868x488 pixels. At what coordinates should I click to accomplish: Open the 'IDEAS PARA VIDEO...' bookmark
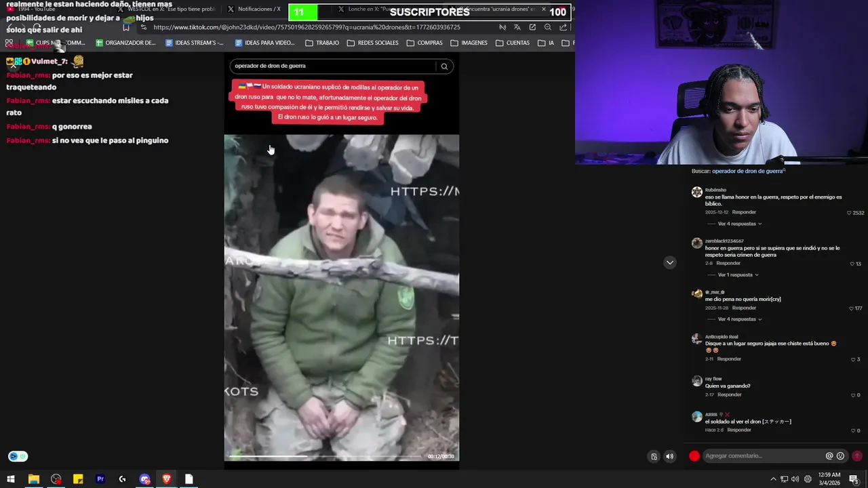264,43
